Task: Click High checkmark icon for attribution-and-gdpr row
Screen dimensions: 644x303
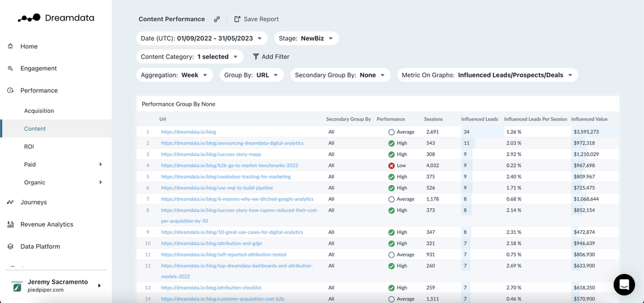Action: click(x=392, y=244)
